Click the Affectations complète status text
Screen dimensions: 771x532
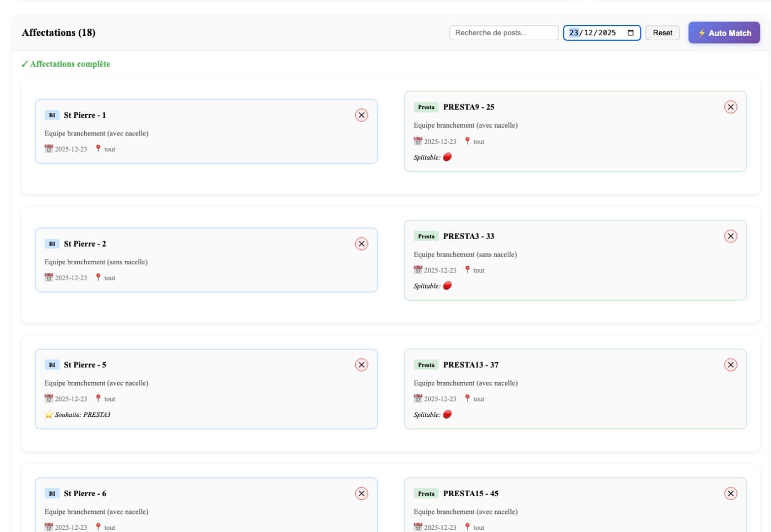point(66,64)
